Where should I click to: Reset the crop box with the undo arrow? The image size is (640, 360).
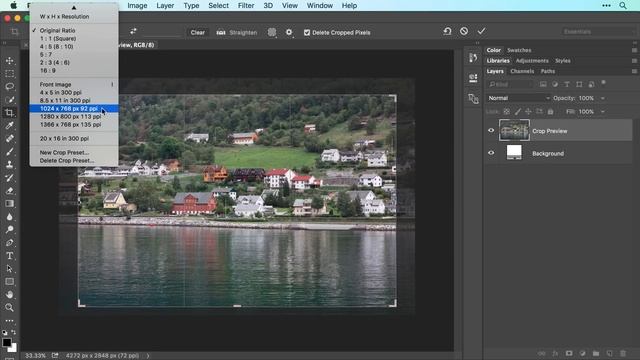447,31
